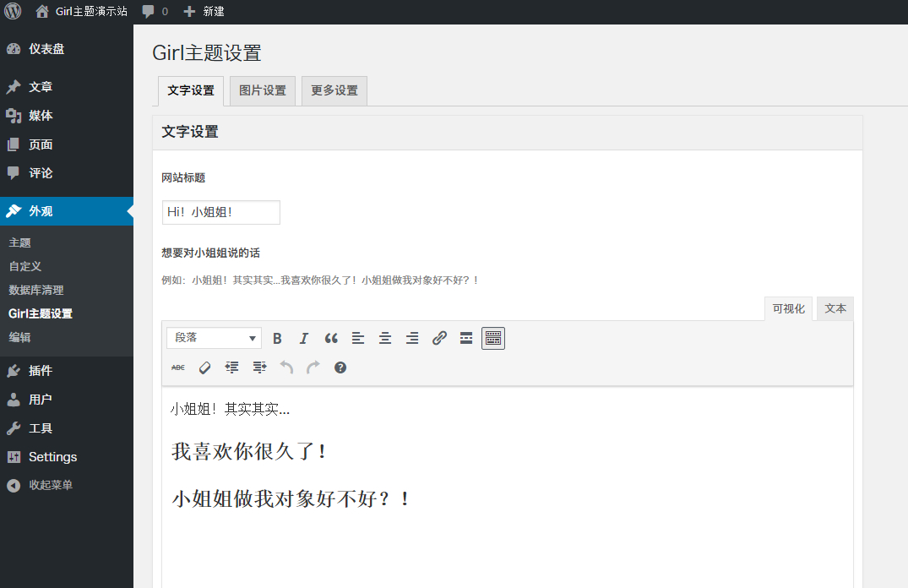Viewport: 908px width, 588px height.
Task: Toggle bold formatting
Action: 277,338
